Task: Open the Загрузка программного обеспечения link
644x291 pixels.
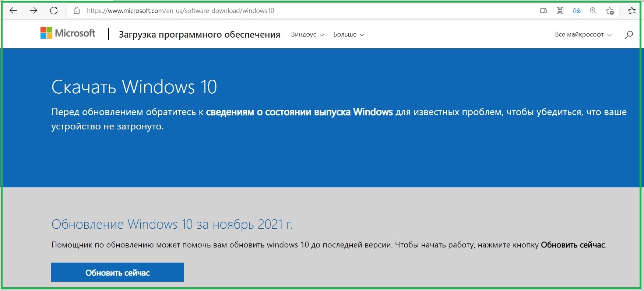Action: (x=200, y=34)
